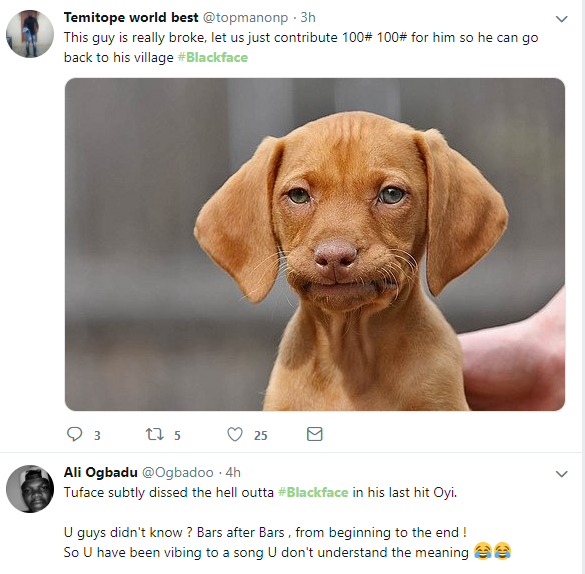Click the reply speech-bubble icon on Temitope's tweet
Image resolution: width=585 pixels, height=574 pixels.
tap(74, 434)
